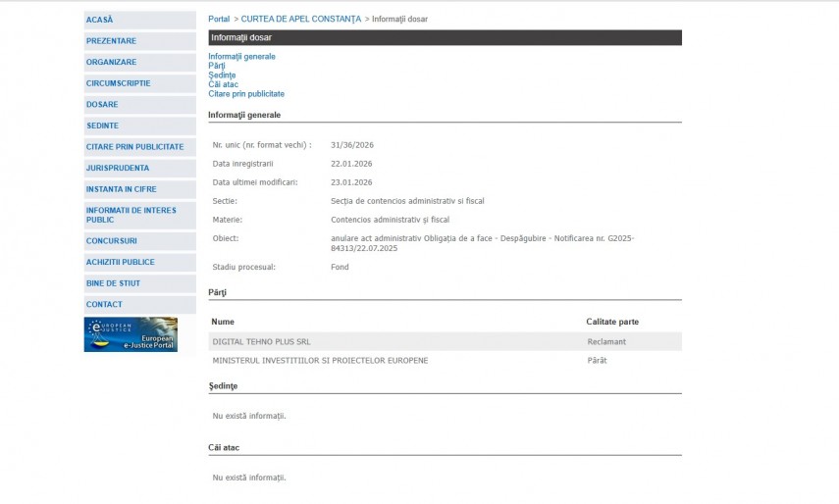
Task: Go to the ACASĂ menu item
Action: point(100,20)
